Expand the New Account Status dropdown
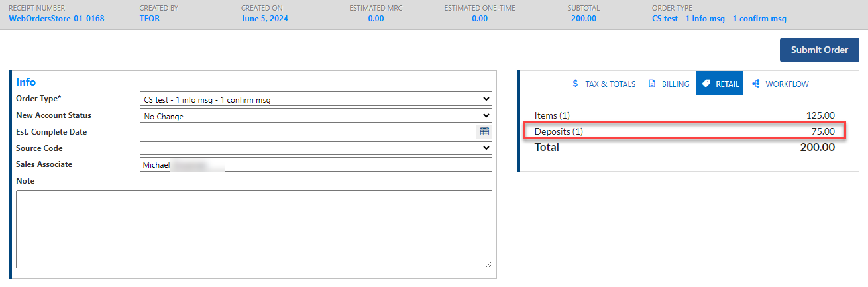 [315, 116]
